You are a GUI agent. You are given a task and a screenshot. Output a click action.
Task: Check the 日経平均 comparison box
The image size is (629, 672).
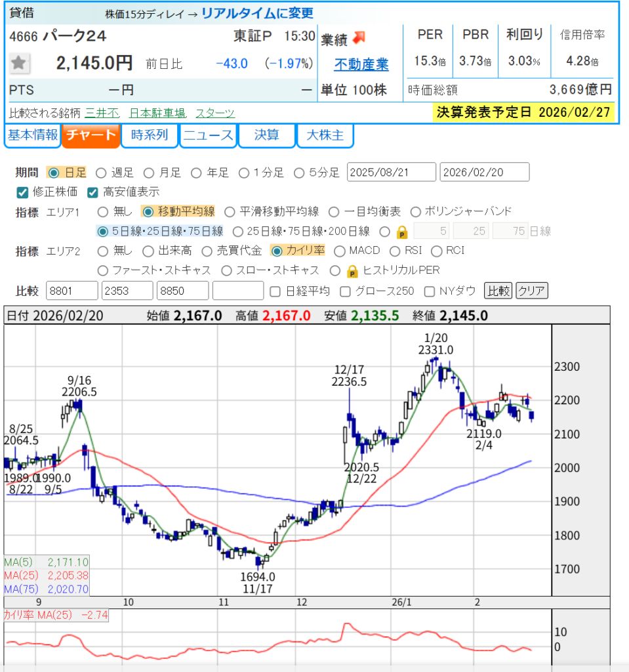(275, 291)
